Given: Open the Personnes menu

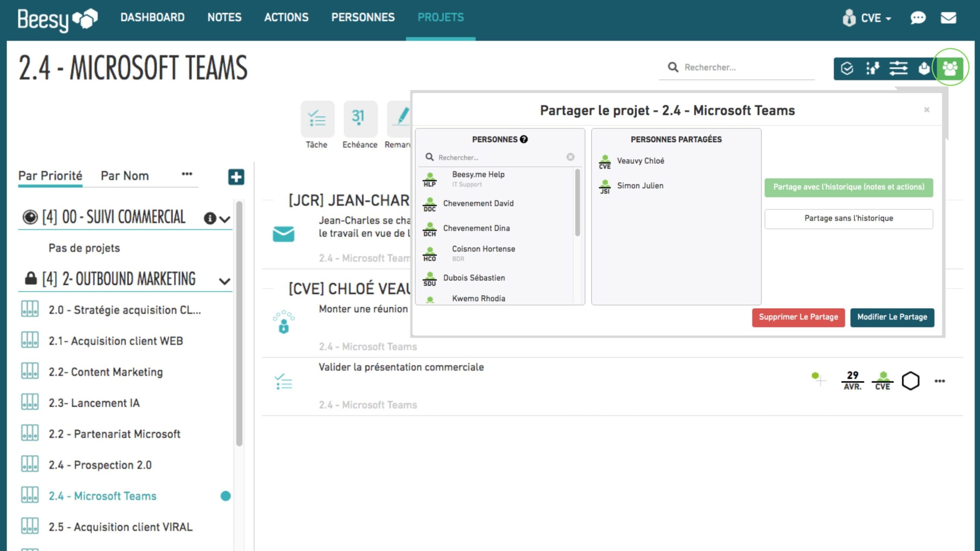Looking at the screenshot, I should [x=363, y=17].
